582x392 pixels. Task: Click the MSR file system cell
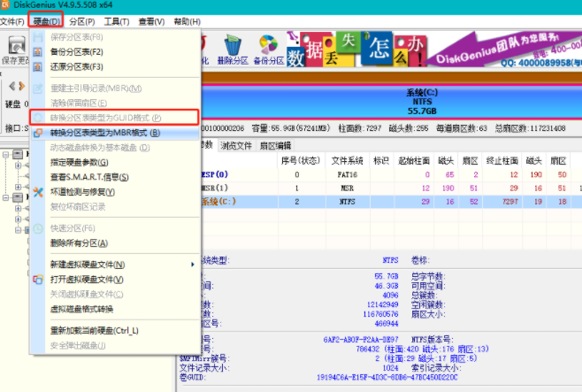(x=347, y=188)
